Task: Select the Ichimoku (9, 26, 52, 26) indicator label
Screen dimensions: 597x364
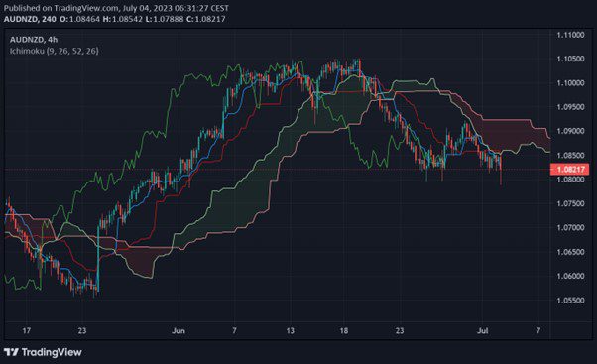Action: click(x=55, y=51)
